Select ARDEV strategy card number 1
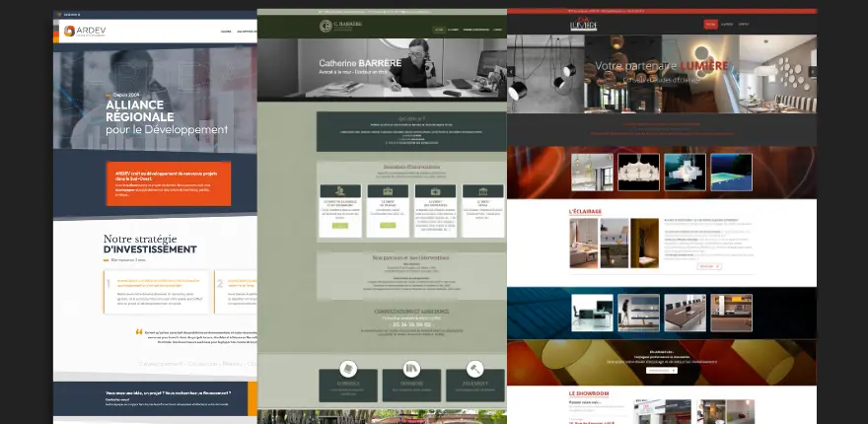Image resolution: width=868 pixels, height=424 pixels. point(157,292)
